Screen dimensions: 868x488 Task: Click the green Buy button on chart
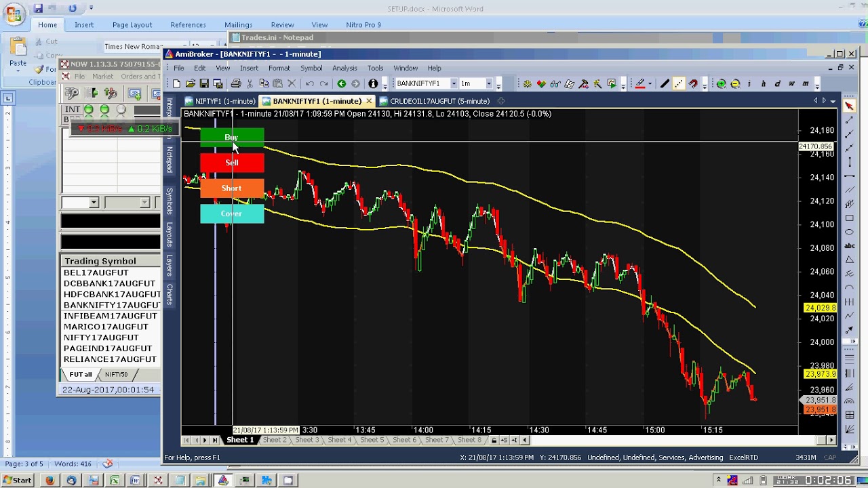[232, 137]
